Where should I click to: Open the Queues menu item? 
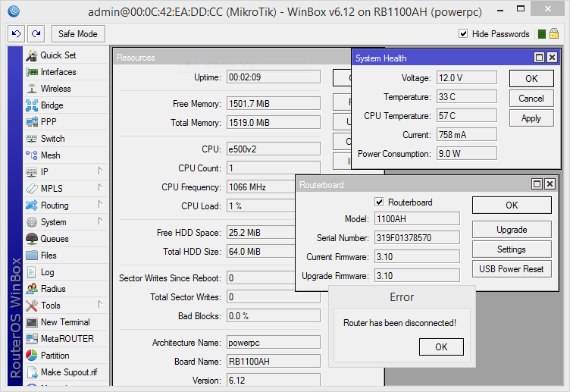(x=66, y=239)
